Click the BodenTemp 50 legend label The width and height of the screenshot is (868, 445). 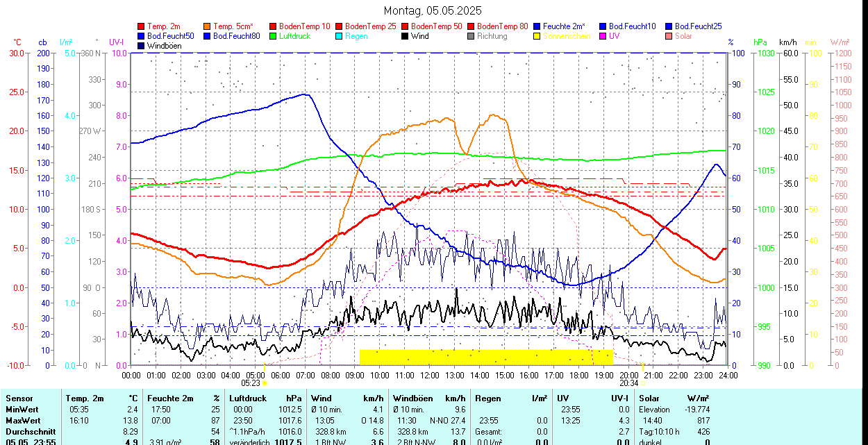[x=437, y=26]
